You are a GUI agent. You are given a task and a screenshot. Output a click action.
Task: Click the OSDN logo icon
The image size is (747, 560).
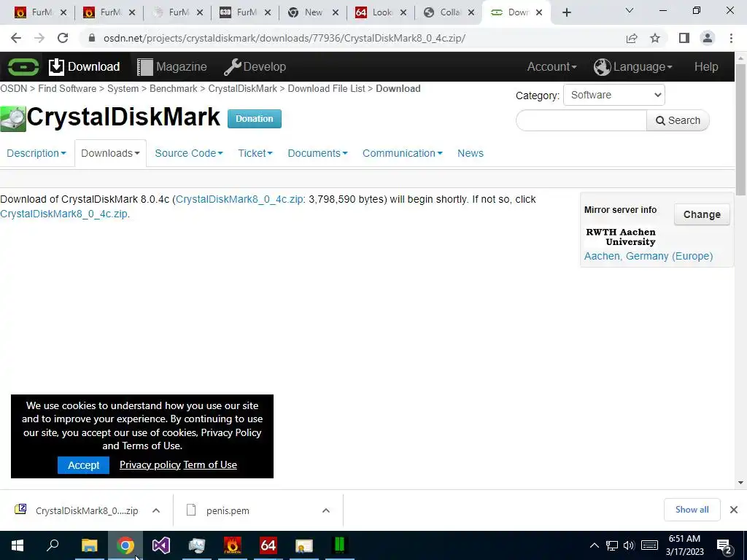tap(23, 66)
